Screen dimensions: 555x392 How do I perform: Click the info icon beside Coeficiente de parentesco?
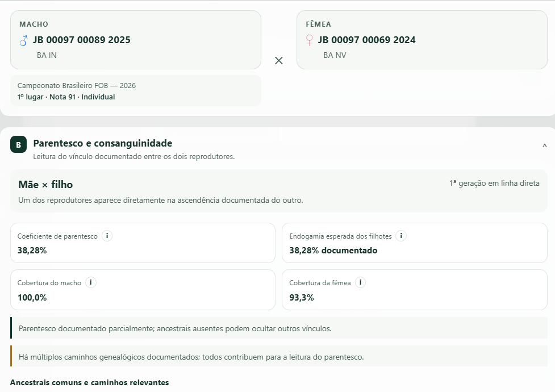tap(107, 236)
